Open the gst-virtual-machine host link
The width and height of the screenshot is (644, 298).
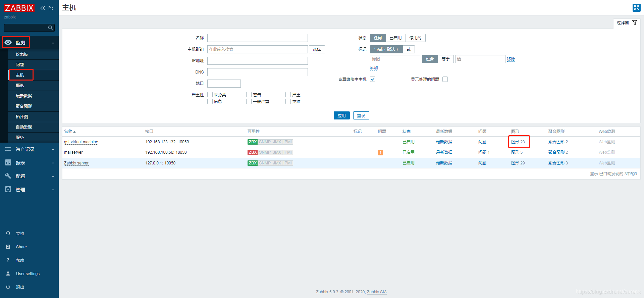coord(81,142)
